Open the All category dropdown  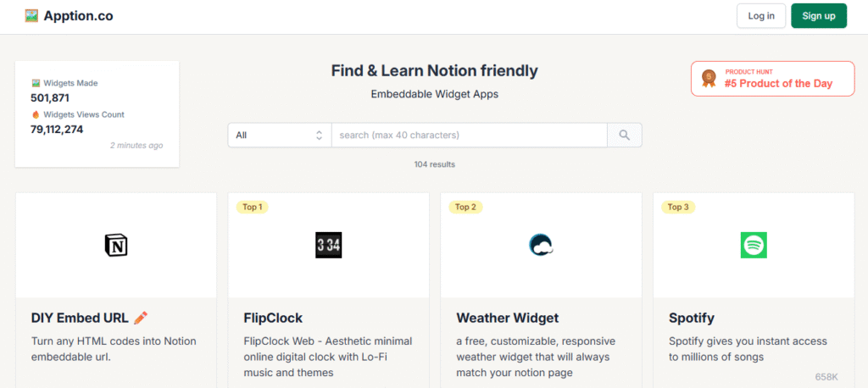pyautogui.click(x=279, y=136)
